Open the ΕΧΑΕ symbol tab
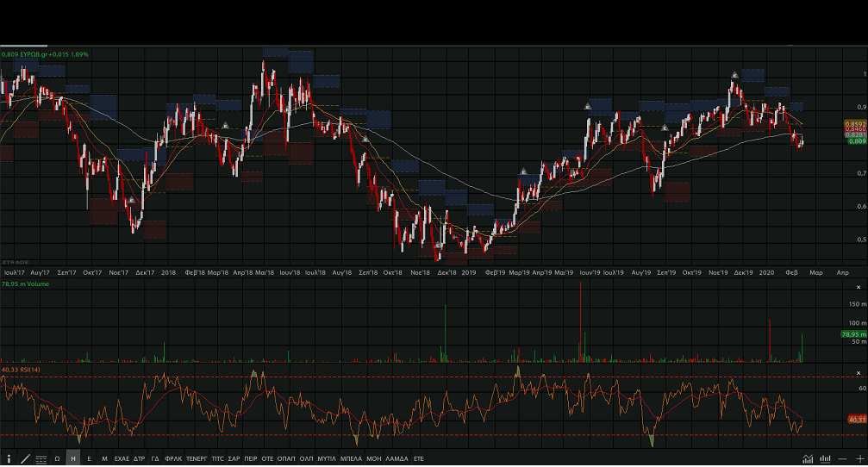 (122, 459)
